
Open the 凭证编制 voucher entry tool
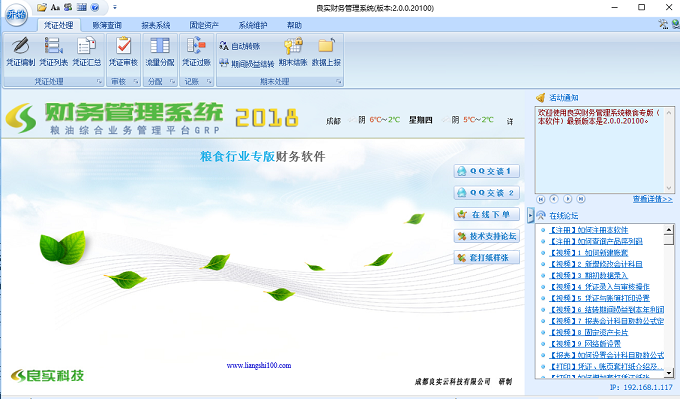click(x=20, y=52)
